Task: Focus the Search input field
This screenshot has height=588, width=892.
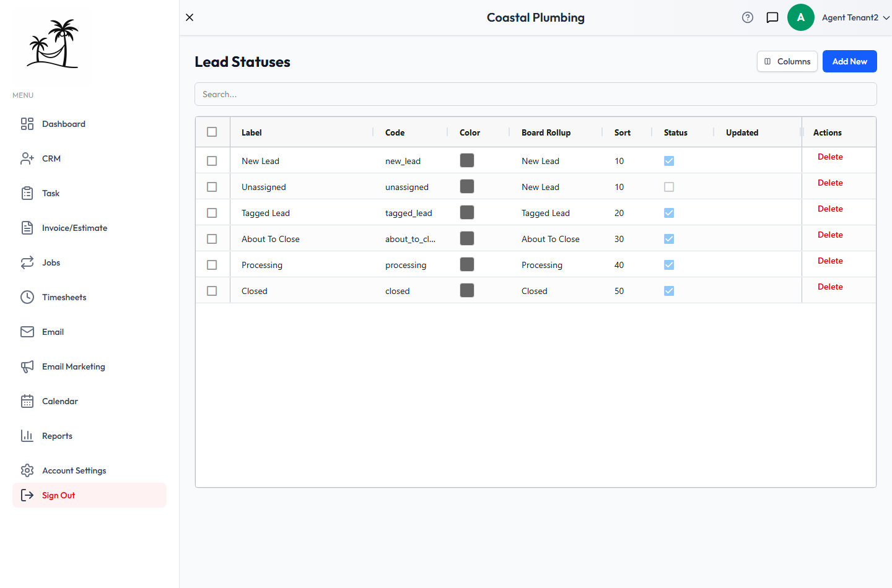Action: [536, 94]
